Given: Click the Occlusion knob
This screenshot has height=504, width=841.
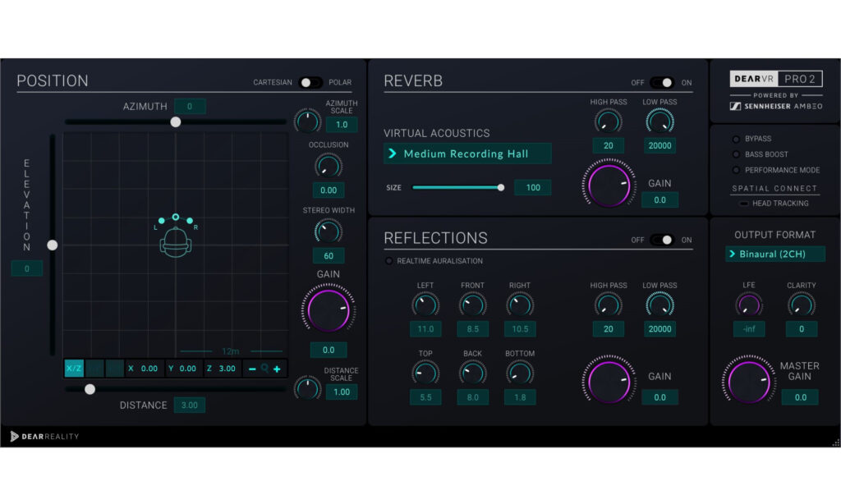Looking at the screenshot, I should 329,166.
